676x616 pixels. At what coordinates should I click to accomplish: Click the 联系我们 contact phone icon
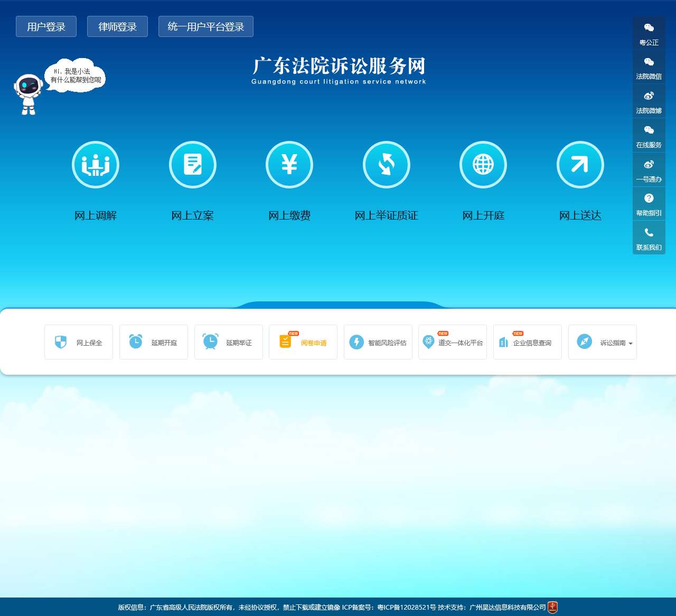(x=649, y=238)
